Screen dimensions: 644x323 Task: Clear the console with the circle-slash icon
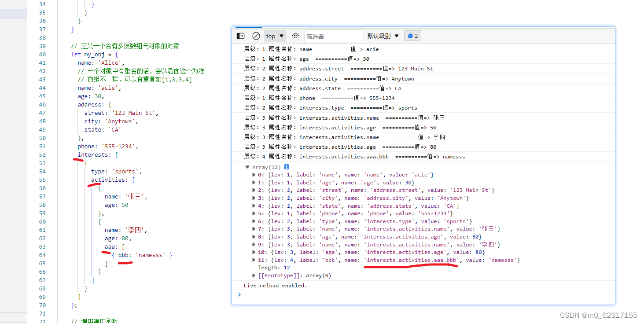[256, 36]
